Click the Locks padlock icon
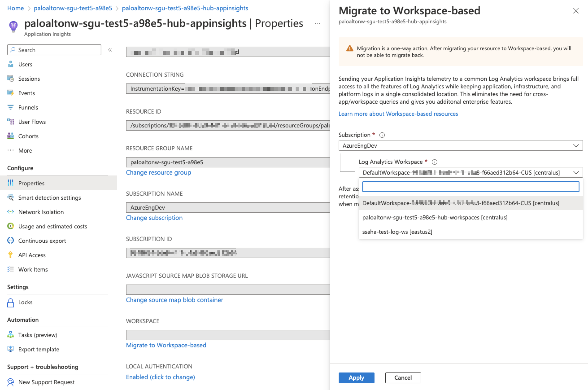 click(11, 302)
